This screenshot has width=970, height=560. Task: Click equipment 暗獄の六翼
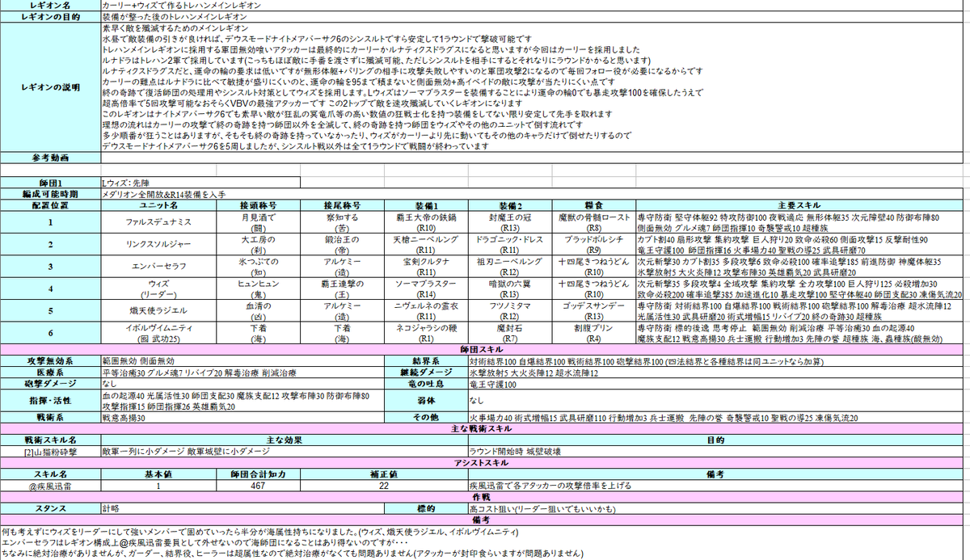510,289
